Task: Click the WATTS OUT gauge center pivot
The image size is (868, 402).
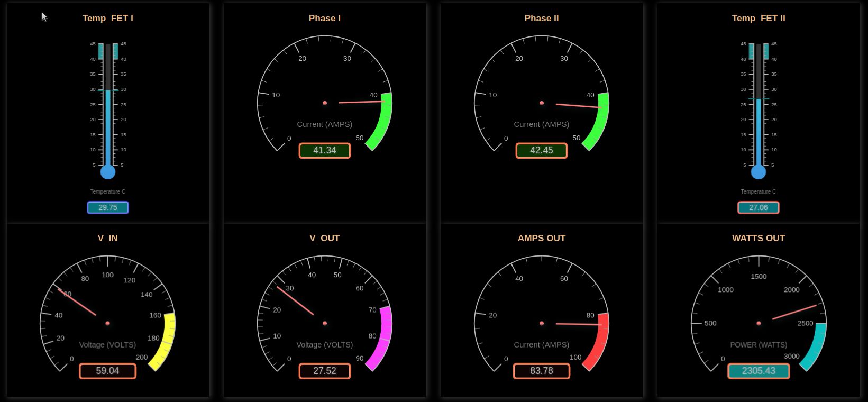Action: (x=759, y=323)
